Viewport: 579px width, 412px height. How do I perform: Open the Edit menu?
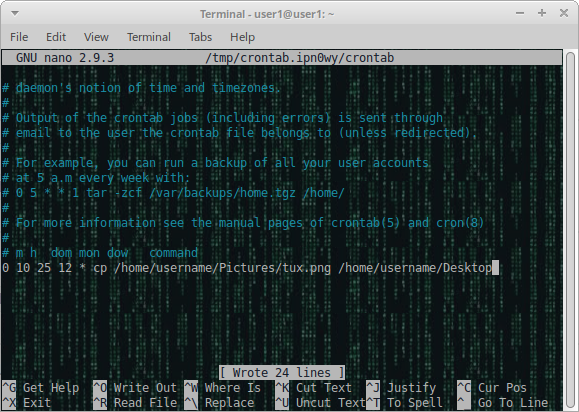[x=56, y=37]
